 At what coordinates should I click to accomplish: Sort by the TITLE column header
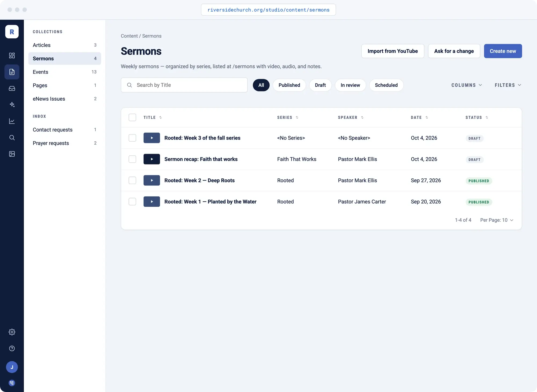coord(153,118)
